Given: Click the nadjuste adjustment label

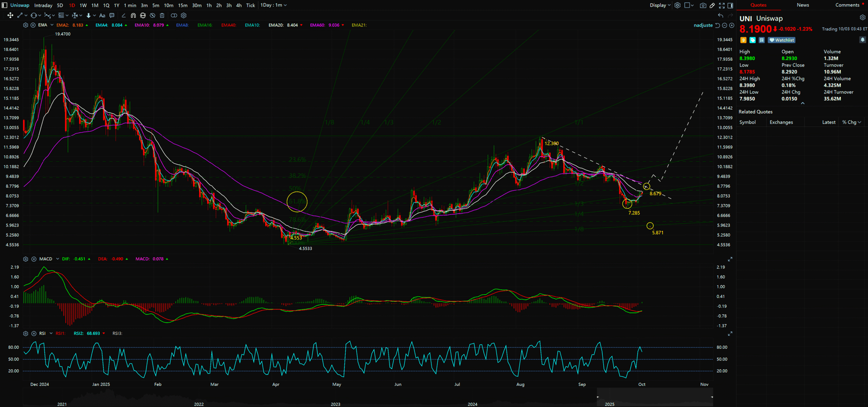Looking at the screenshot, I should [x=703, y=25].
